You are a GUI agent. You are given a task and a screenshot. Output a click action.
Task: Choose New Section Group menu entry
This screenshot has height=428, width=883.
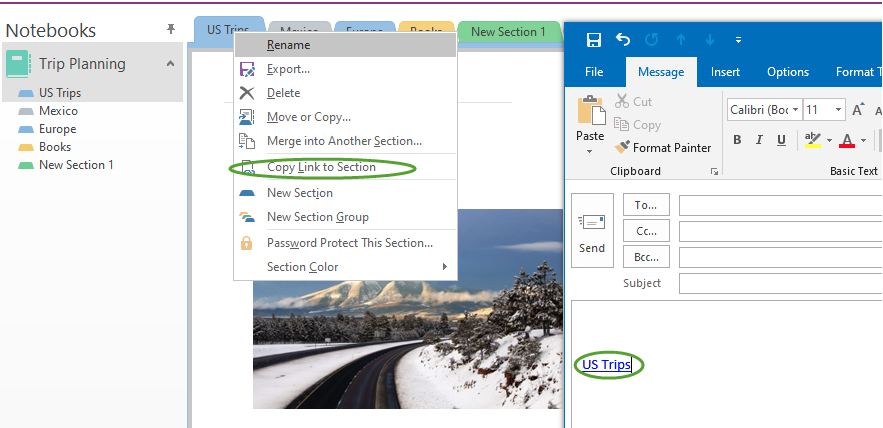pos(345,217)
